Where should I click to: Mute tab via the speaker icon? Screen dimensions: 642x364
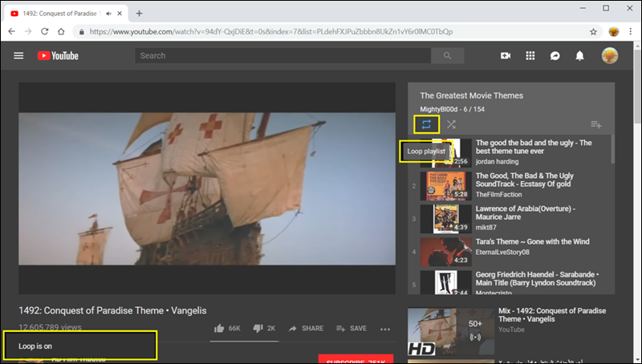[108, 14]
